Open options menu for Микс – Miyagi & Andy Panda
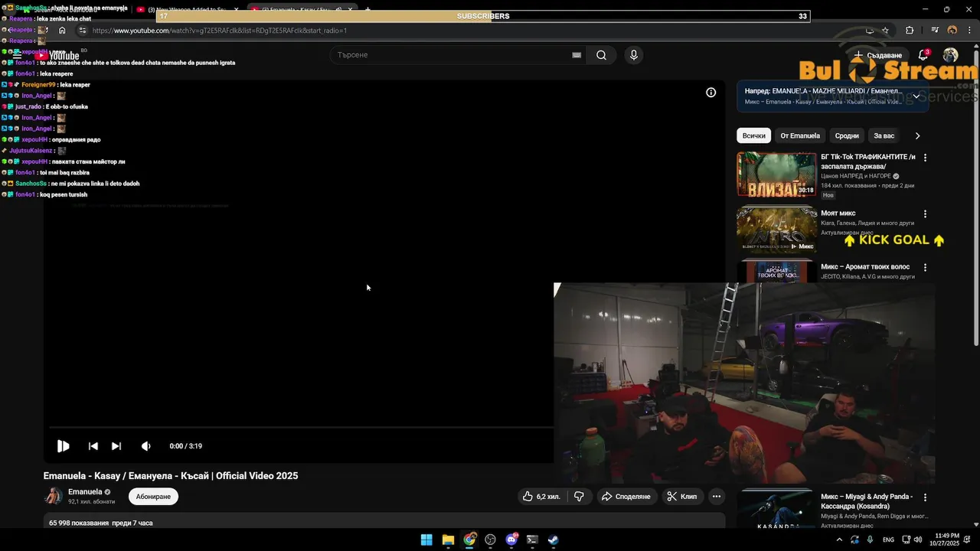980x551 pixels. coord(925,497)
